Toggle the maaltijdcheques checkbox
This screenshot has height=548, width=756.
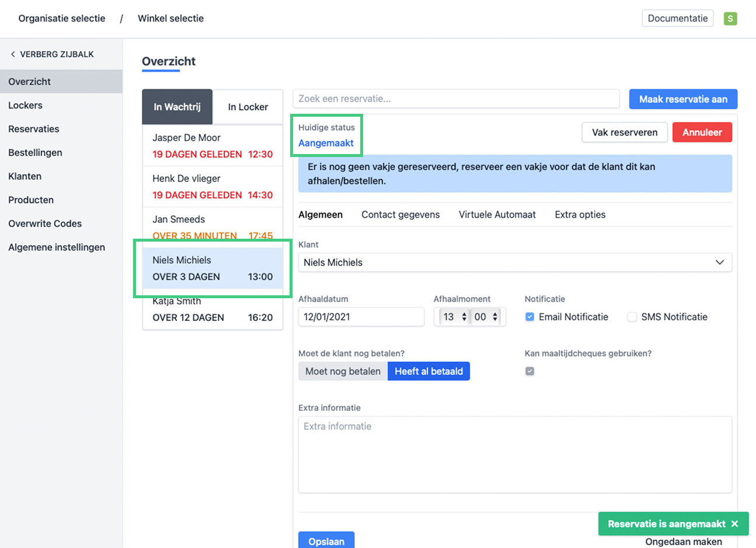[529, 371]
